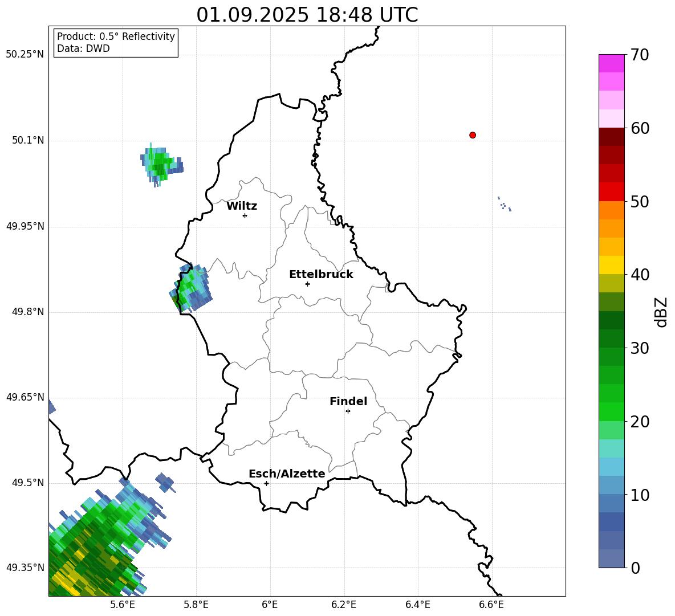
Task: Click the Esch/Alzette location cross marker
Action: tap(266, 483)
